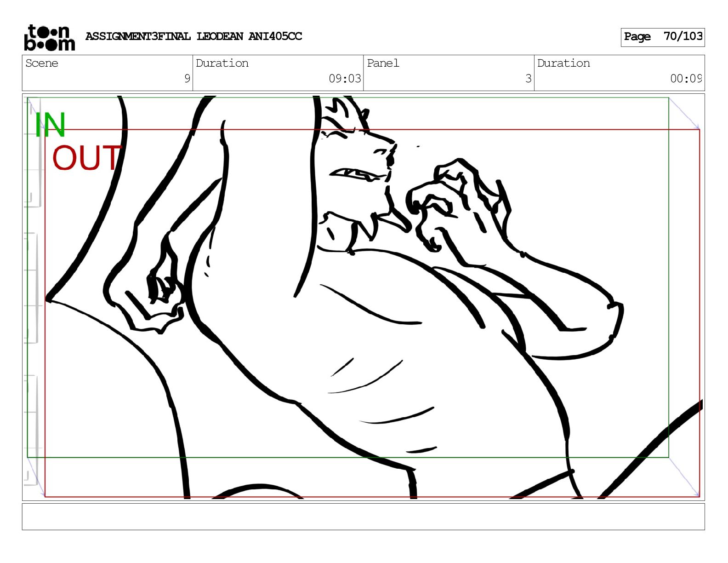Select the scene number '9'
This screenshot has height=563, width=728.
(x=187, y=78)
